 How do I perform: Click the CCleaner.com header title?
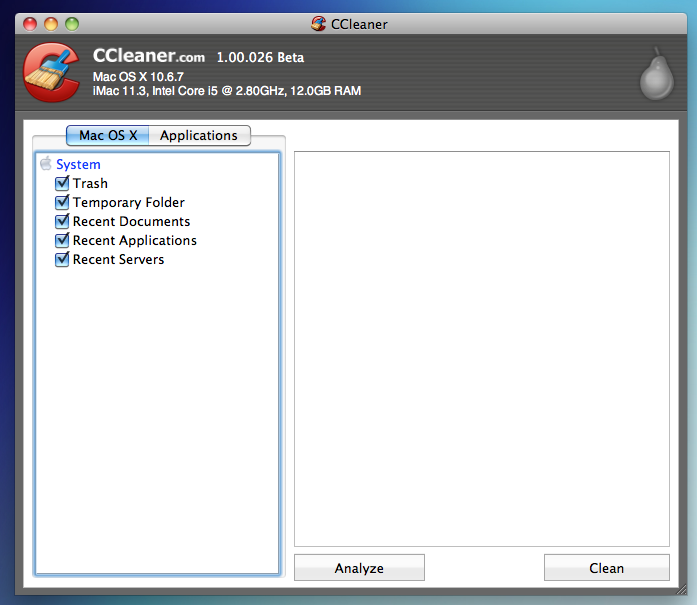(149, 56)
